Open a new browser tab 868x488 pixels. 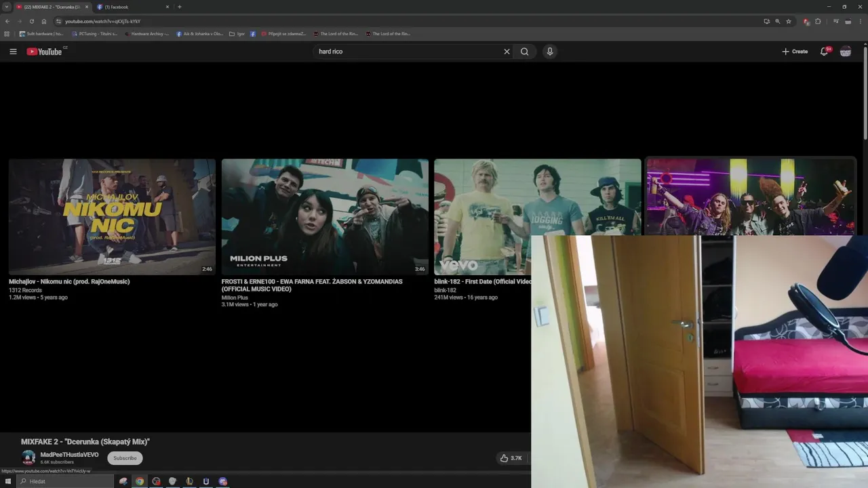pyautogui.click(x=180, y=7)
